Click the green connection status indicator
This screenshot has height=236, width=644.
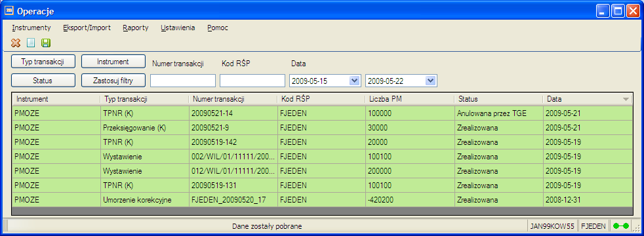(620, 226)
